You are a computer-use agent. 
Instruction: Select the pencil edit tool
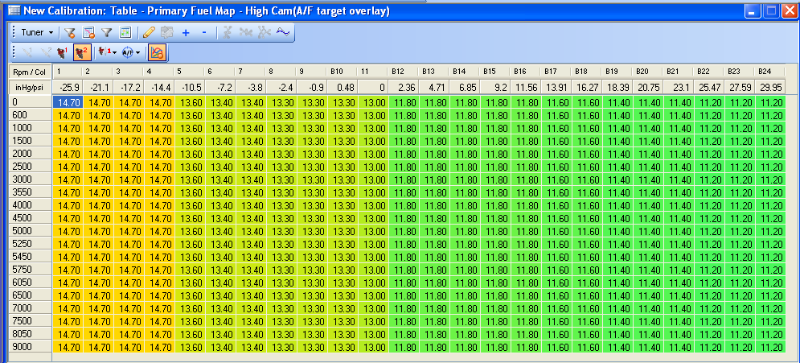pos(148,33)
